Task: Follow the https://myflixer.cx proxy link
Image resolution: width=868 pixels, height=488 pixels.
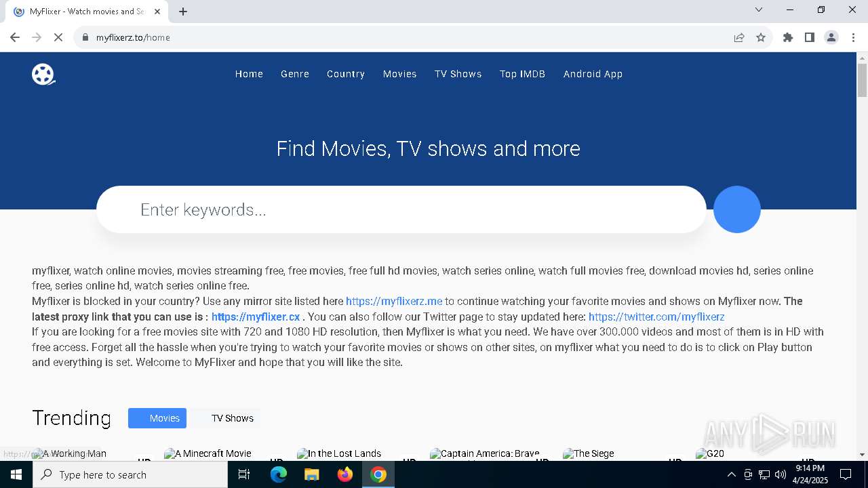Action: (x=256, y=317)
